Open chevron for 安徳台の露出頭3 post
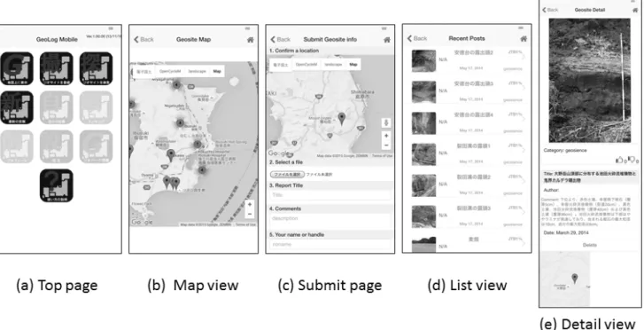Screen dimensions: 644x330 click(524, 88)
